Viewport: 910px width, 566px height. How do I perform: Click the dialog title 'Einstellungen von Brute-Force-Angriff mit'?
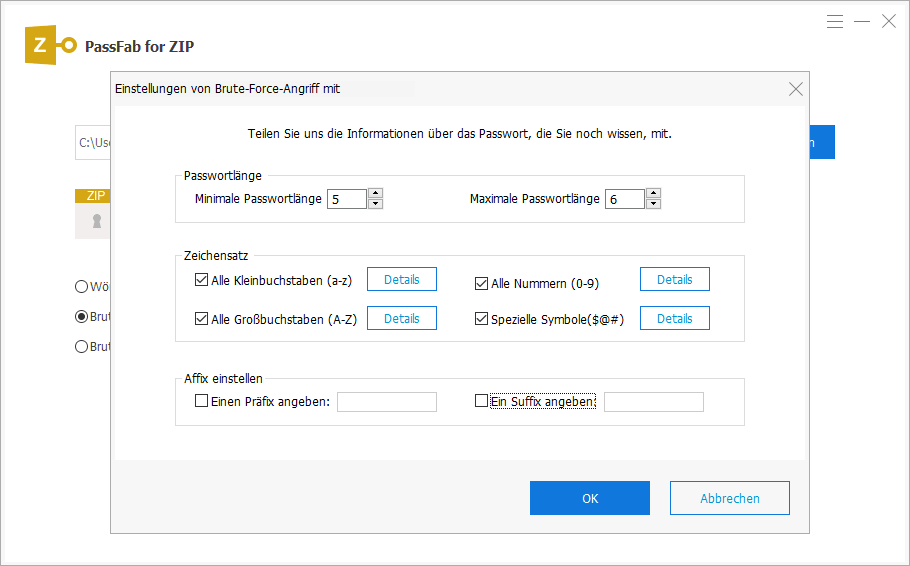tap(228, 89)
